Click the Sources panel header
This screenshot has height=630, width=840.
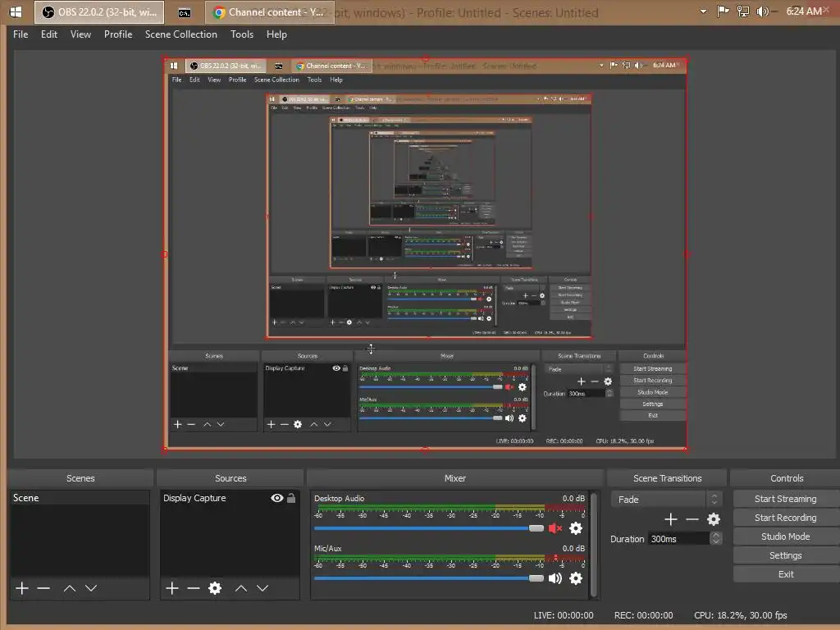tap(231, 478)
